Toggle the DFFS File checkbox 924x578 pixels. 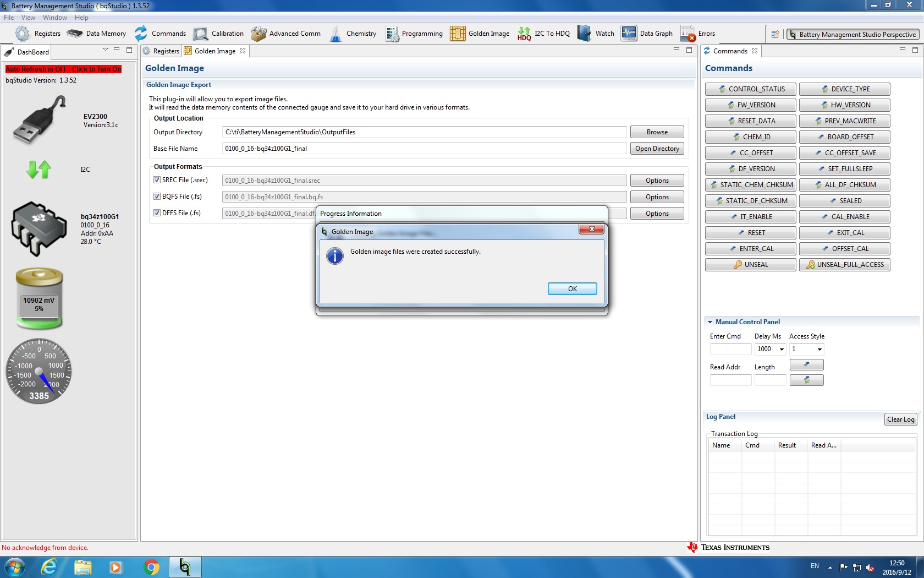pyautogui.click(x=157, y=213)
